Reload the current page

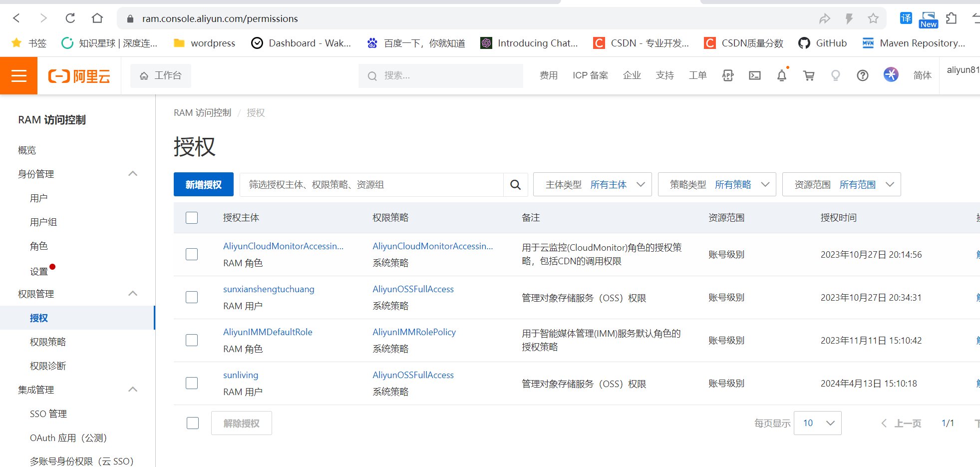70,18
